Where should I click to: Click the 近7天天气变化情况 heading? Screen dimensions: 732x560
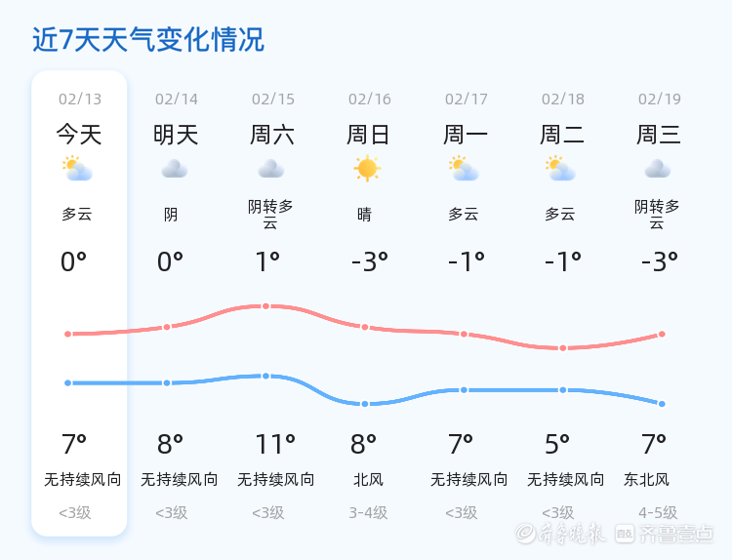point(148,40)
